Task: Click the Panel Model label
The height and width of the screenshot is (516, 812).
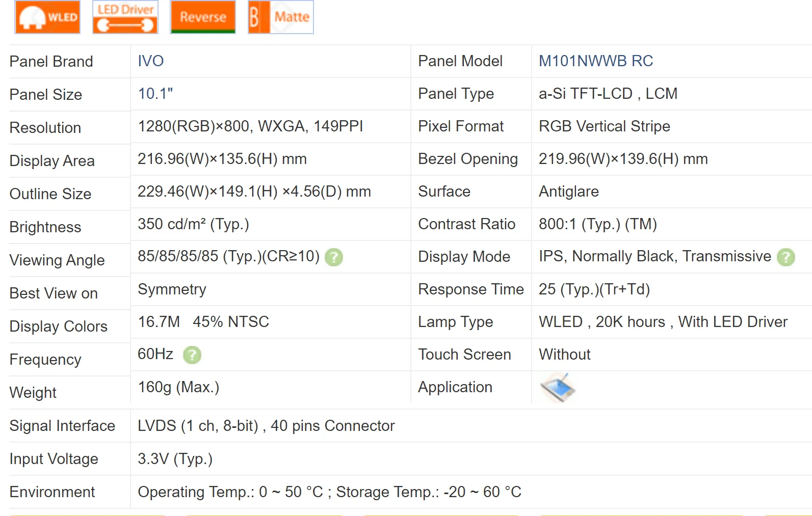Action: (460, 61)
